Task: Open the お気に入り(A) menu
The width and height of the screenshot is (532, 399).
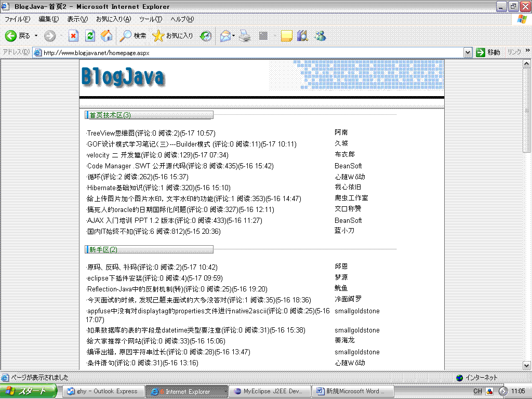Action: [x=113, y=19]
